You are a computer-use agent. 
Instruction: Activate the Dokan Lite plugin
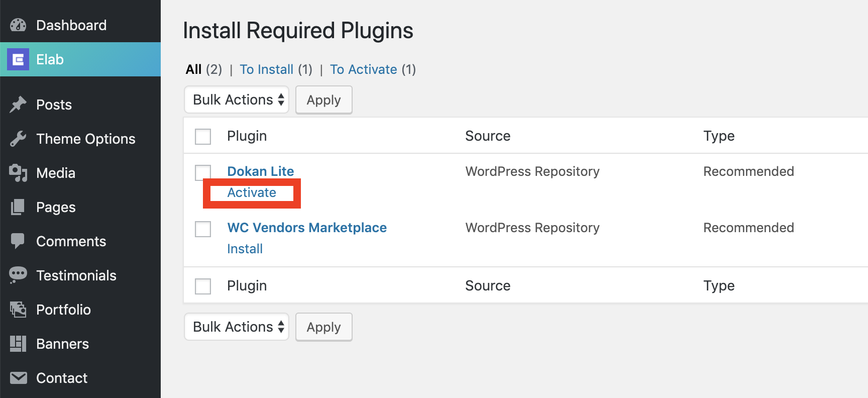(252, 192)
